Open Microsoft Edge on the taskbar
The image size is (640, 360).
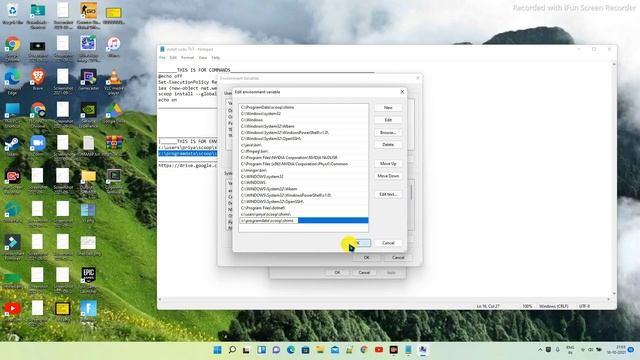tap(291, 350)
